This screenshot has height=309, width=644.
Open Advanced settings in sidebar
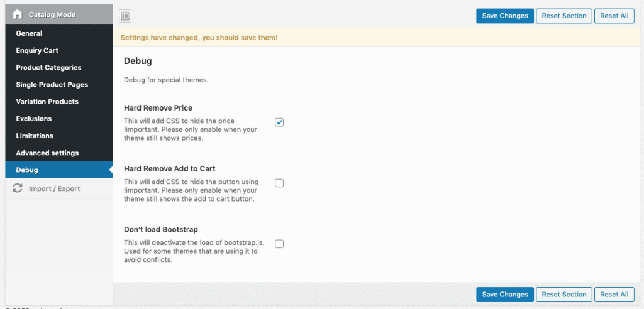point(47,153)
